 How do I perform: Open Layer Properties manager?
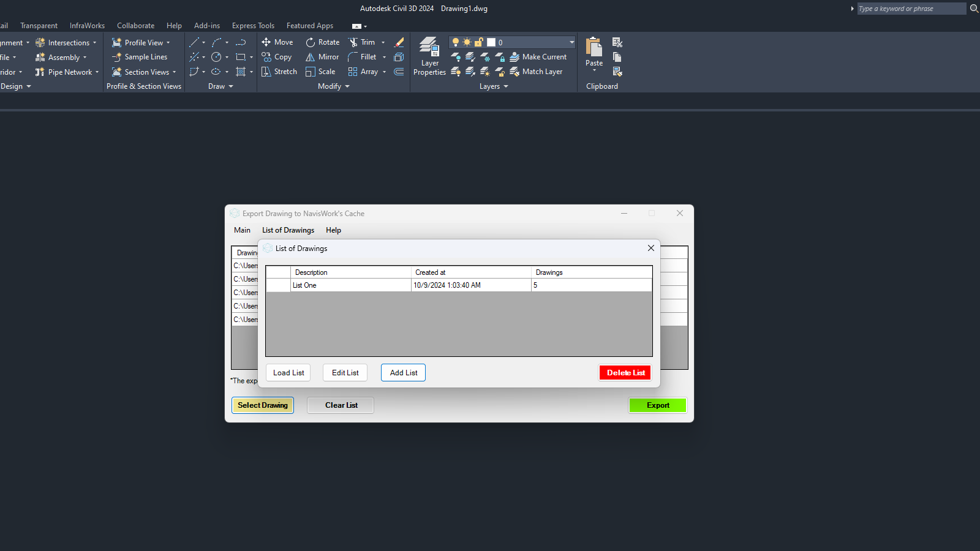point(429,56)
